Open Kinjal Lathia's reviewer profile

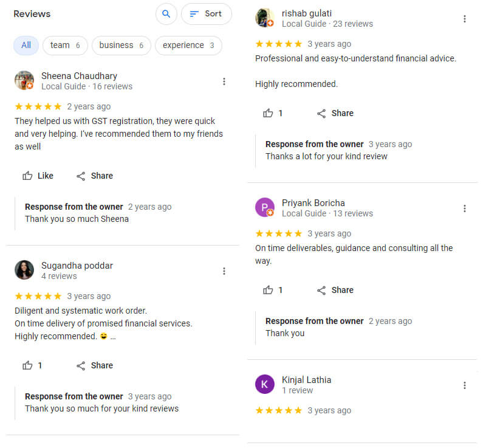click(306, 380)
